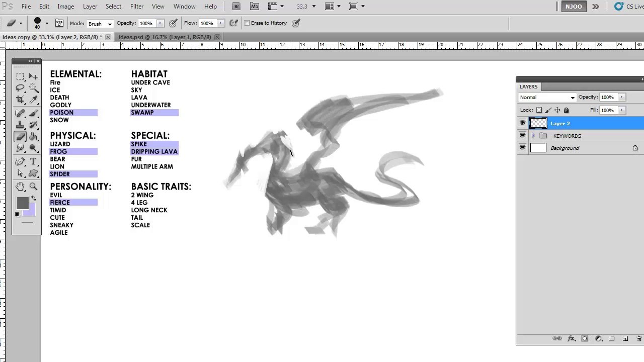Select the Type tool
Viewport: 644px width, 362px height.
[33, 161]
